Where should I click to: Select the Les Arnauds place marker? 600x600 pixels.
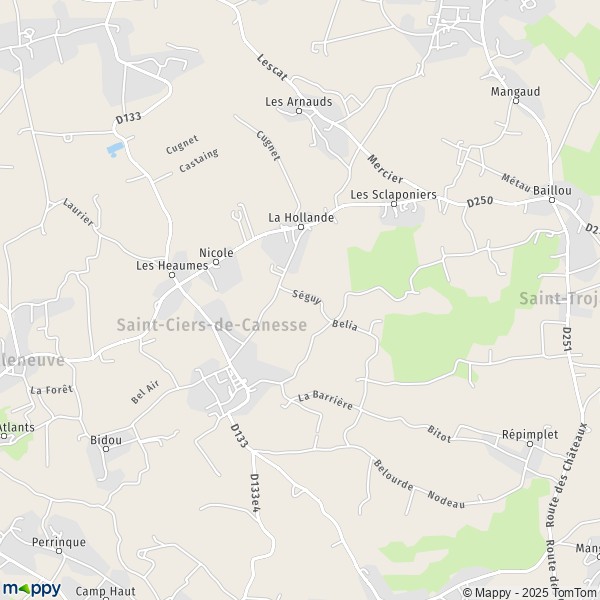click(x=299, y=111)
